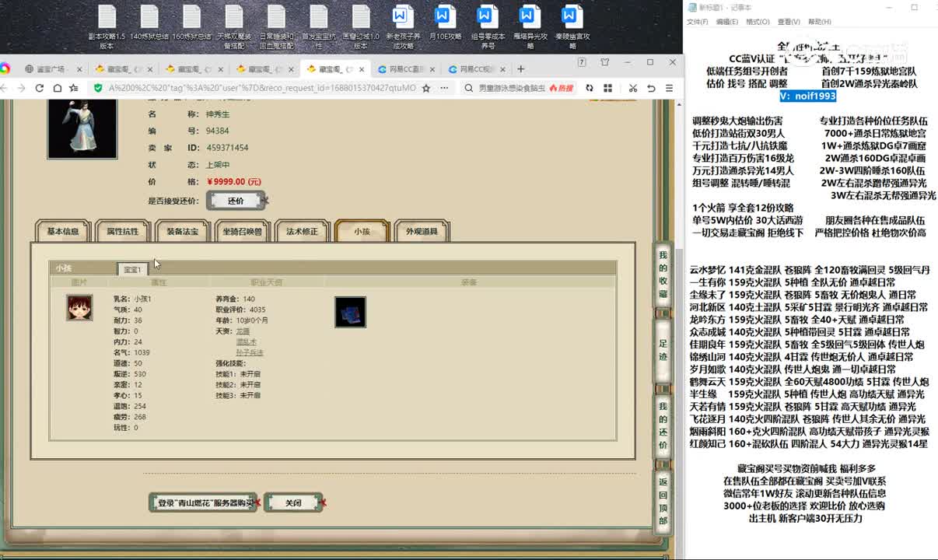Click 还价 bargain button
Image resolution: width=938 pixels, height=560 pixels.
pos(236,201)
